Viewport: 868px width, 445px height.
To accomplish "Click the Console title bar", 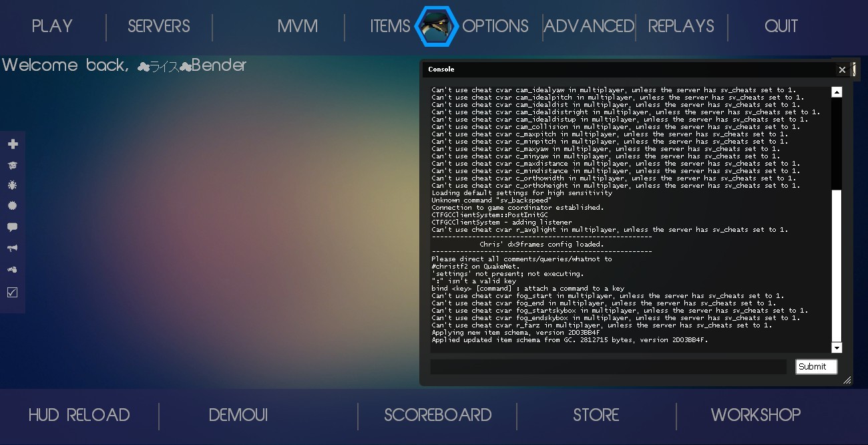I will click(628, 69).
